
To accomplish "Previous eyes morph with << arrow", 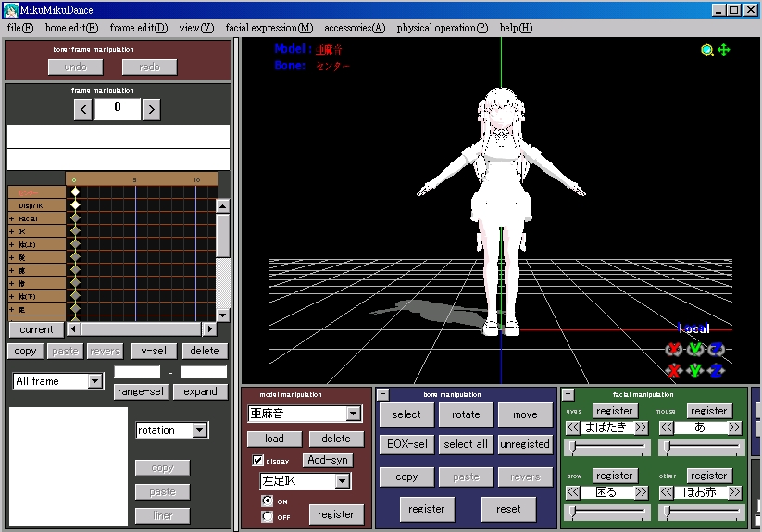I will [572, 427].
